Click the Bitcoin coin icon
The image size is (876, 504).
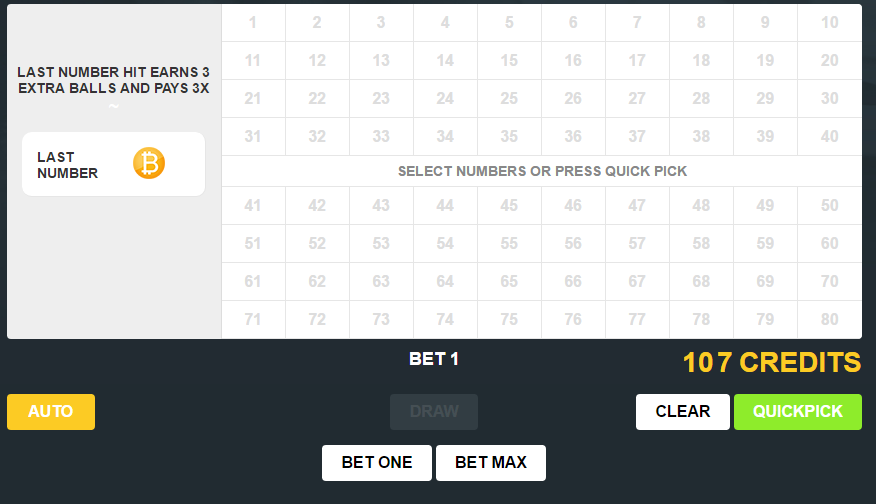point(149,163)
